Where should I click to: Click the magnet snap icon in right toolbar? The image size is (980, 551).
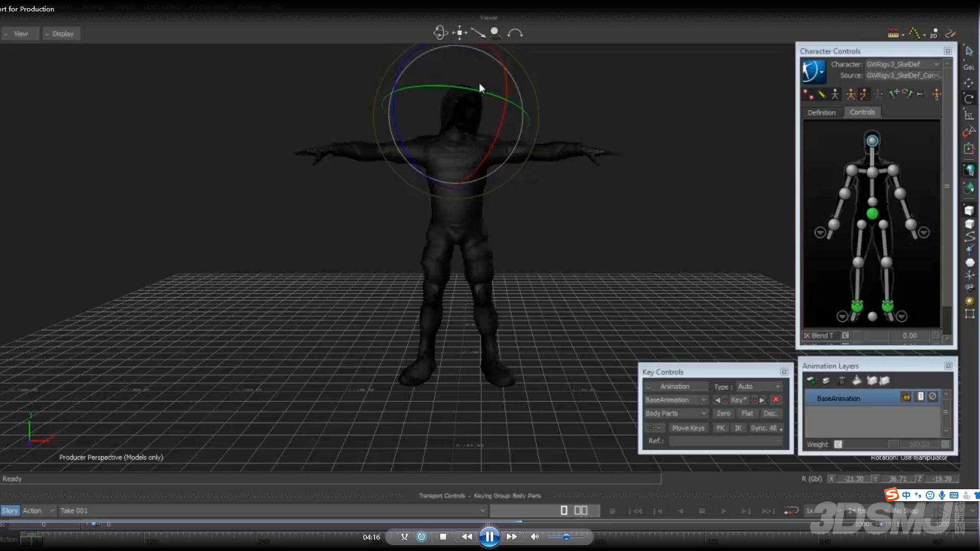pos(969,131)
